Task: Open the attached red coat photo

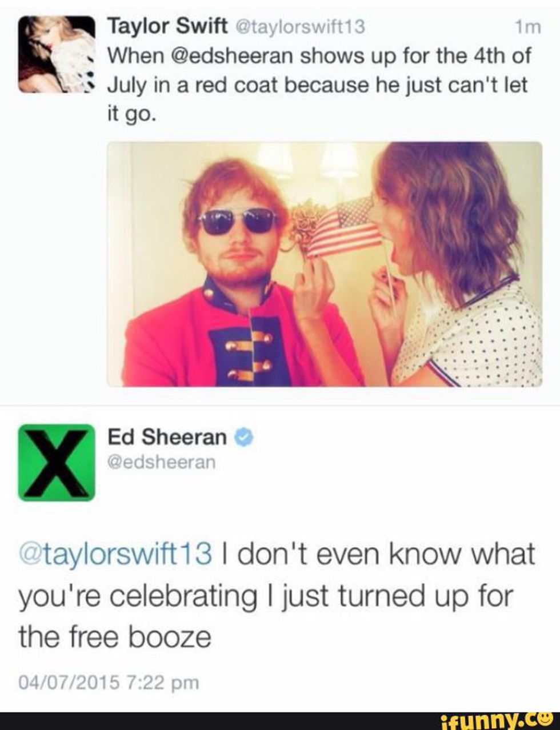Action: [x=325, y=264]
